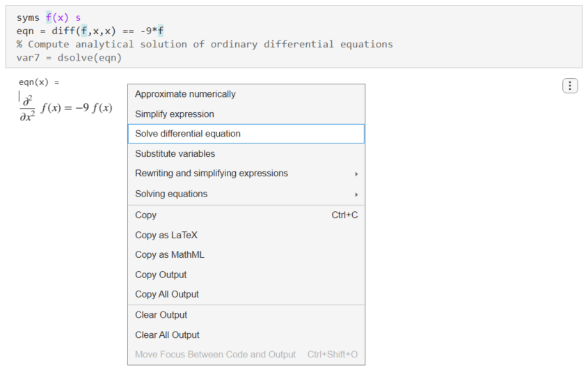Select Approximate numerically menu entry
The image size is (588, 370).
pos(185,94)
